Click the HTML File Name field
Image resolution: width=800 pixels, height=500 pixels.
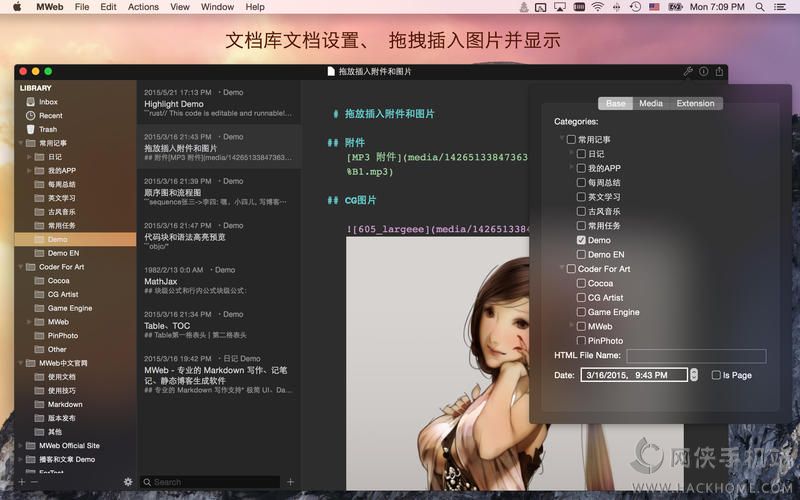coord(696,356)
